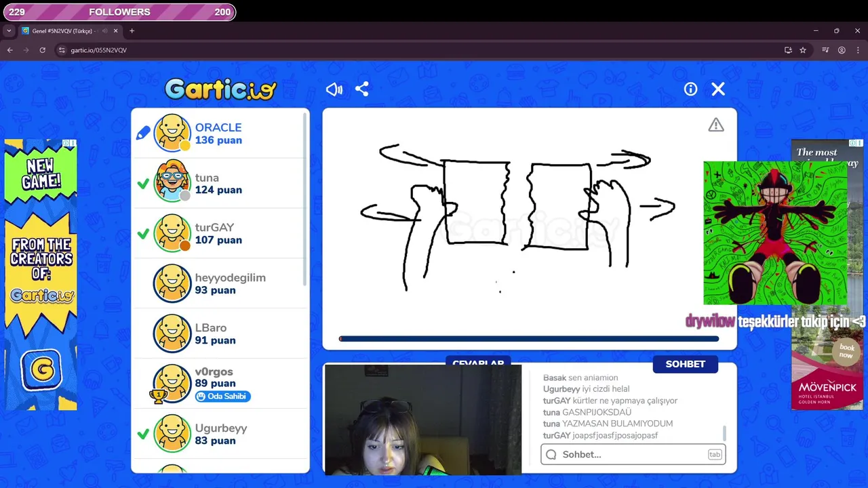
Task: Select v0rgos's avatar
Action: click(172, 383)
